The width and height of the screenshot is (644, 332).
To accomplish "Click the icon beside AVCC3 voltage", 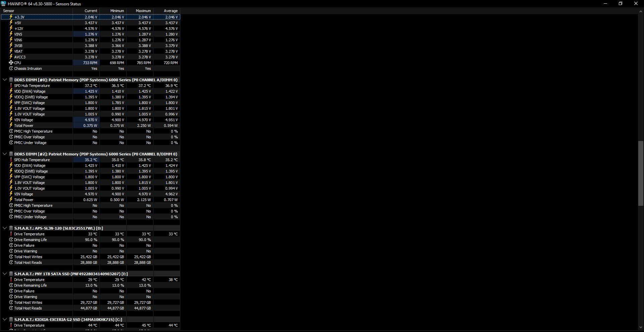I will click(x=11, y=57).
